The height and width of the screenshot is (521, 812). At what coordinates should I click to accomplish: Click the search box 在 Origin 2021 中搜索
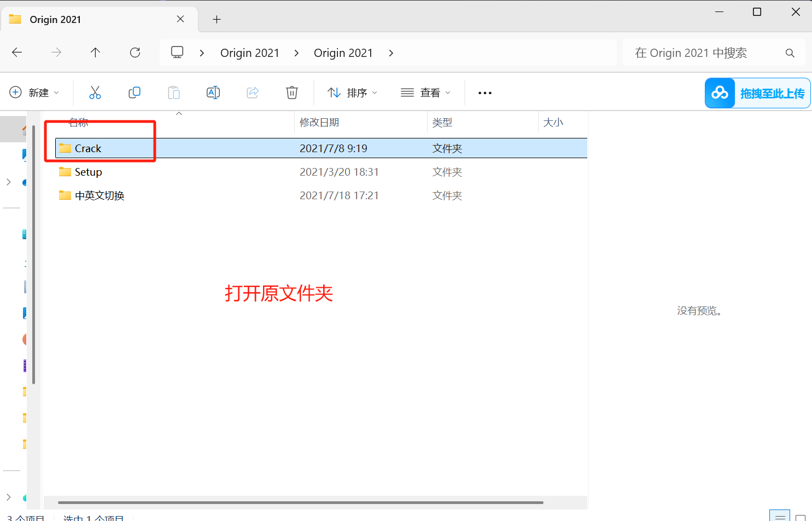[x=705, y=52]
